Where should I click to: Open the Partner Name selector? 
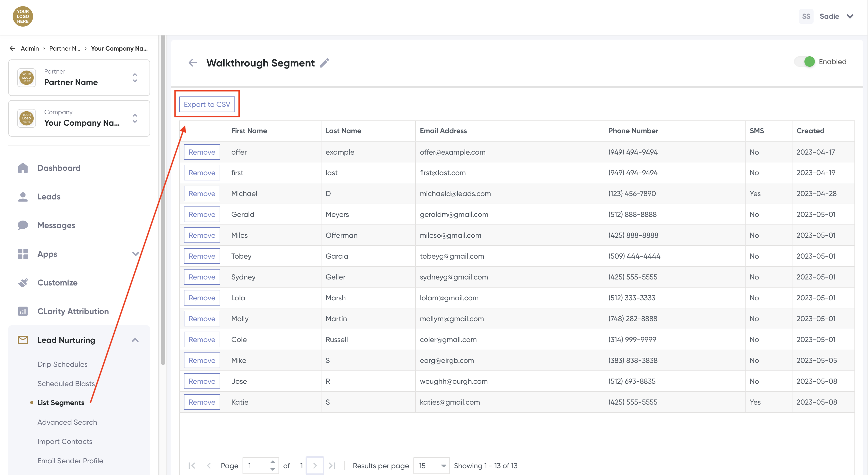[79, 77]
